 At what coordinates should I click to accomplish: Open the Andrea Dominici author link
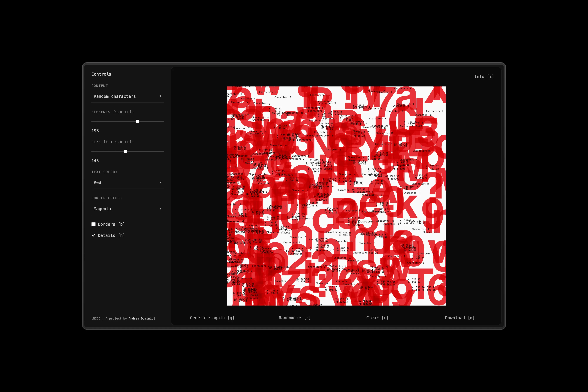(142, 318)
